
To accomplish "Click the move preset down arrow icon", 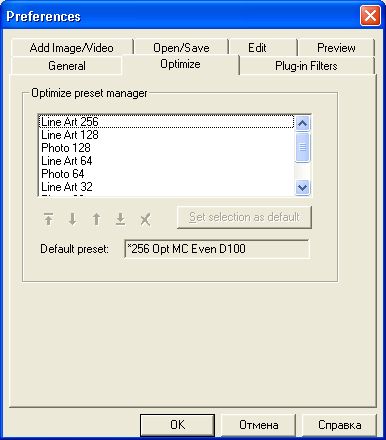I will (x=73, y=219).
